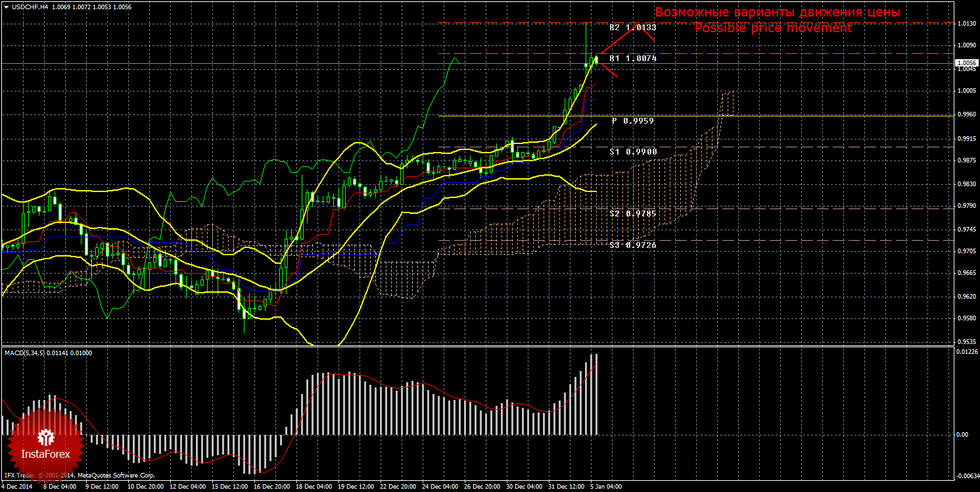Click the 1.0005 price axis value
Viewport: 980px width, 492px height.
pyautogui.click(x=966, y=91)
